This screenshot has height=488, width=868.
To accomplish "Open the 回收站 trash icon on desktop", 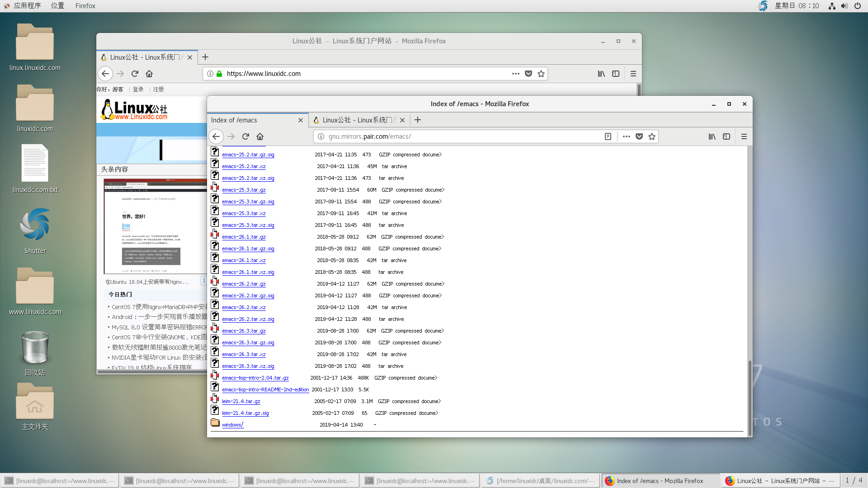I will pos(35,353).
